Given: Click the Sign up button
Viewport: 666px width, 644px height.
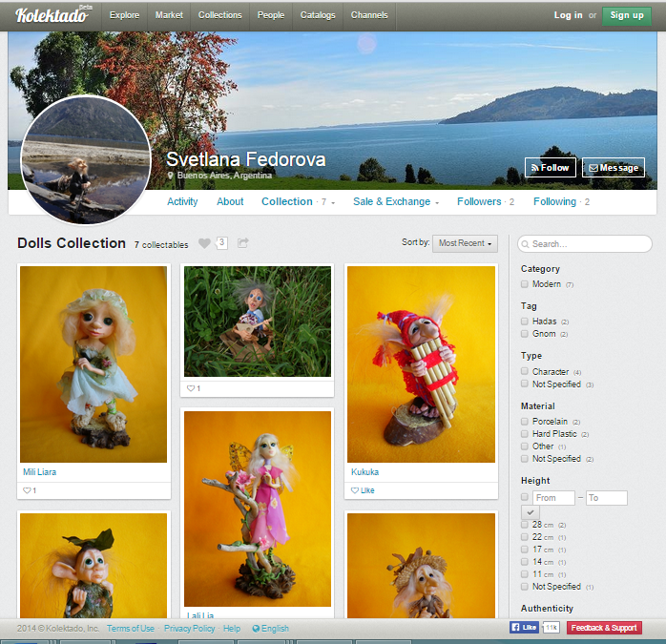Looking at the screenshot, I should (627, 15).
